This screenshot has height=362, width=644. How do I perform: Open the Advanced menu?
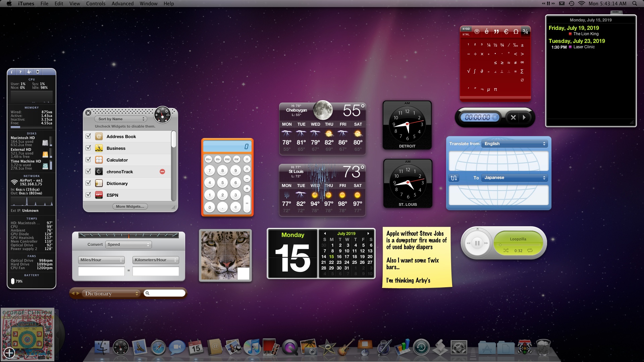[122, 3]
